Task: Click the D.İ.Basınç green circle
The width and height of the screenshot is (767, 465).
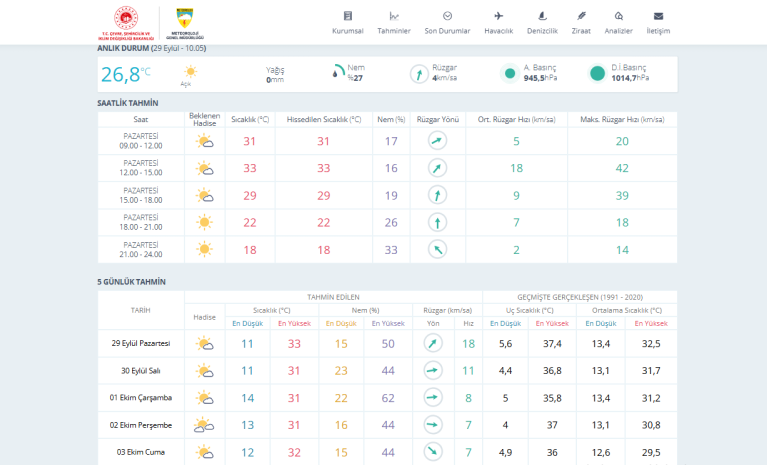Action: [597, 73]
